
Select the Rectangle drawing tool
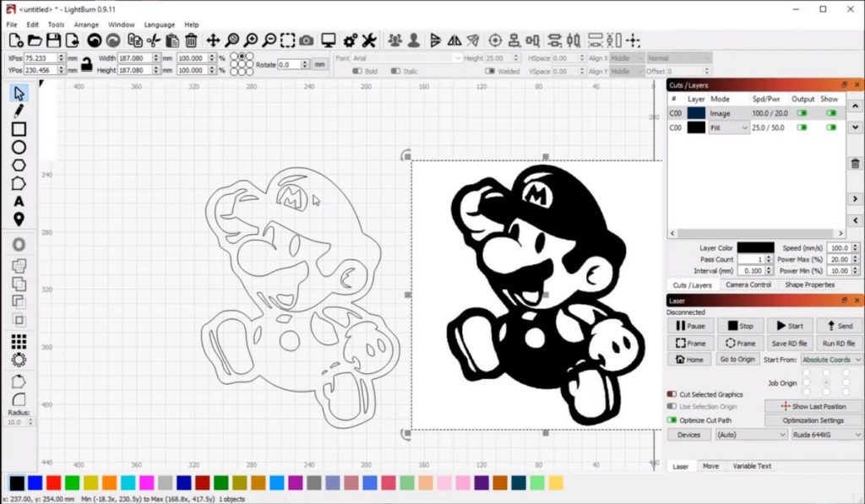coord(19,129)
